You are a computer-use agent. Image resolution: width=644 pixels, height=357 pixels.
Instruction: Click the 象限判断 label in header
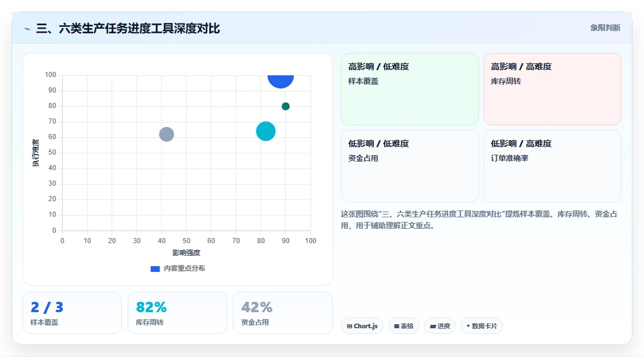coord(605,28)
